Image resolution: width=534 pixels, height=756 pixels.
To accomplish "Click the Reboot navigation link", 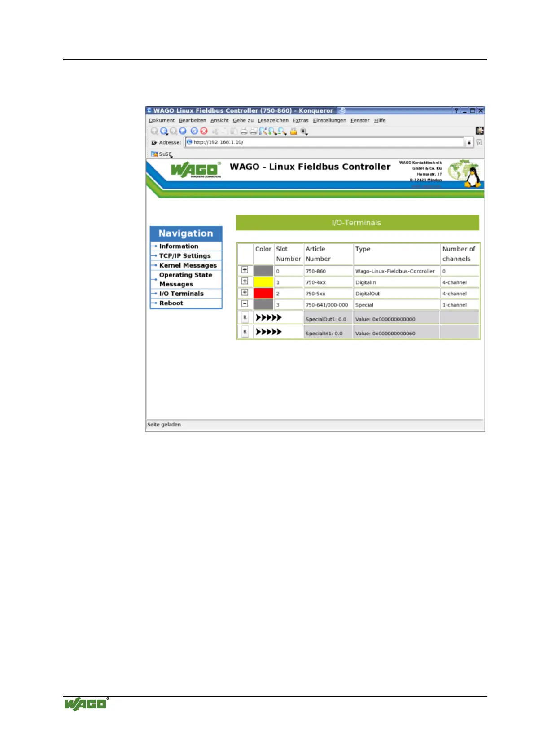I will pyautogui.click(x=171, y=303).
